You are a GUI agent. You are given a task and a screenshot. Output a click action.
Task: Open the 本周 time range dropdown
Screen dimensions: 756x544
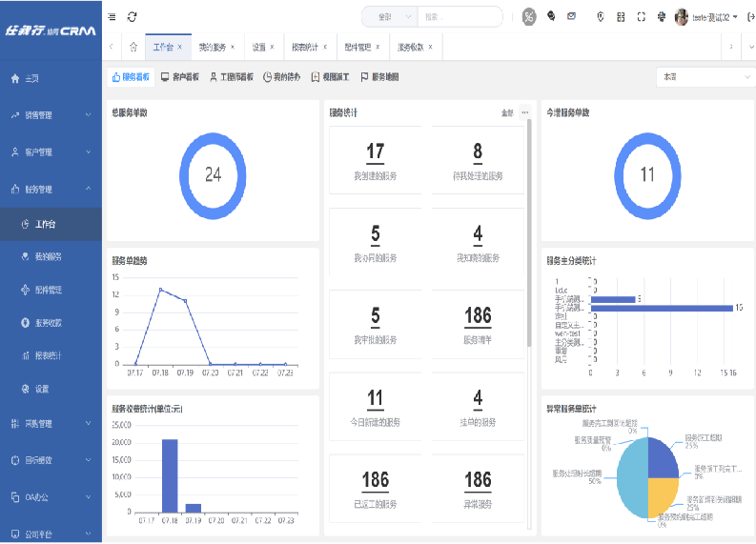pos(704,77)
